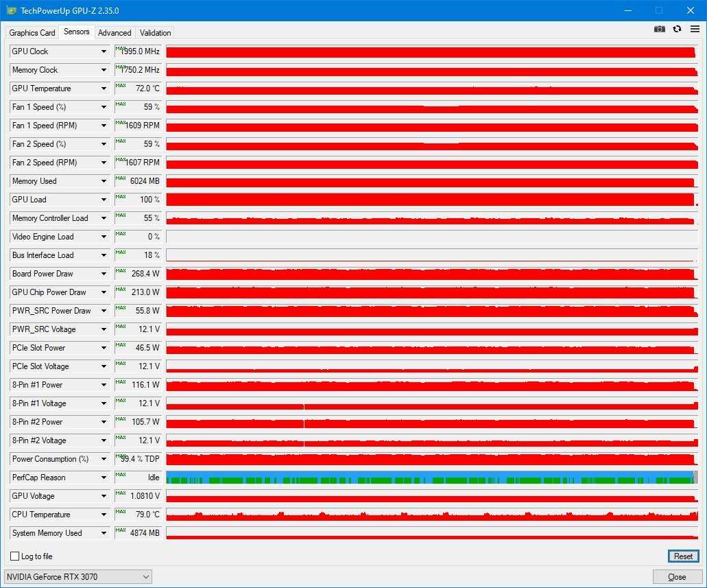Click the GPU-Z app icon in title bar
The width and height of the screenshot is (707, 588).
coord(11,10)
